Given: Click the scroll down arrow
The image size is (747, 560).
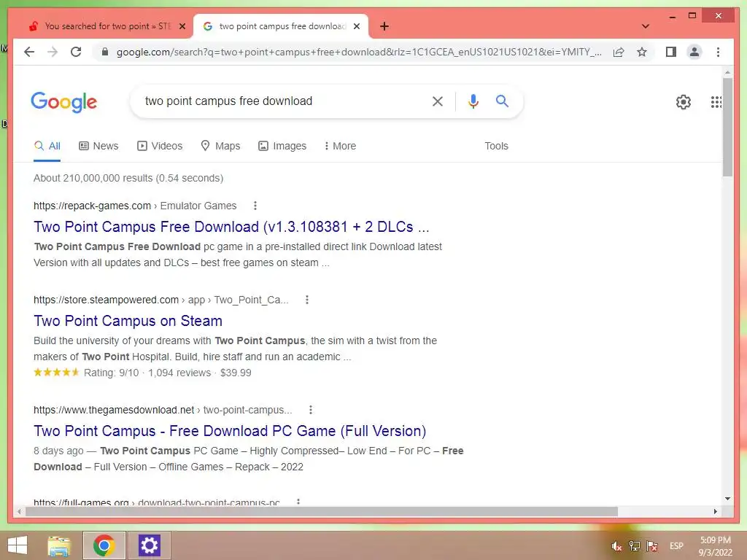Looking at the screenshot, I should pos(727,499).
